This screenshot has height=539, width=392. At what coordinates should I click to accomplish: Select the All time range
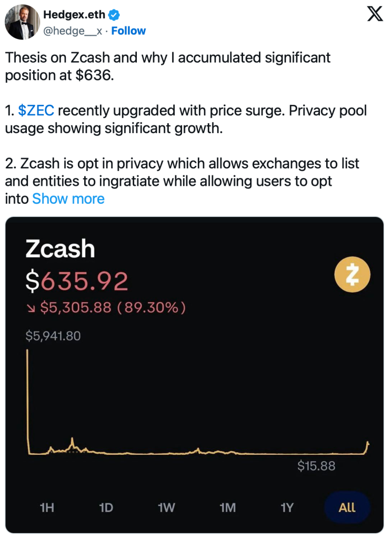tap(347, 508)
